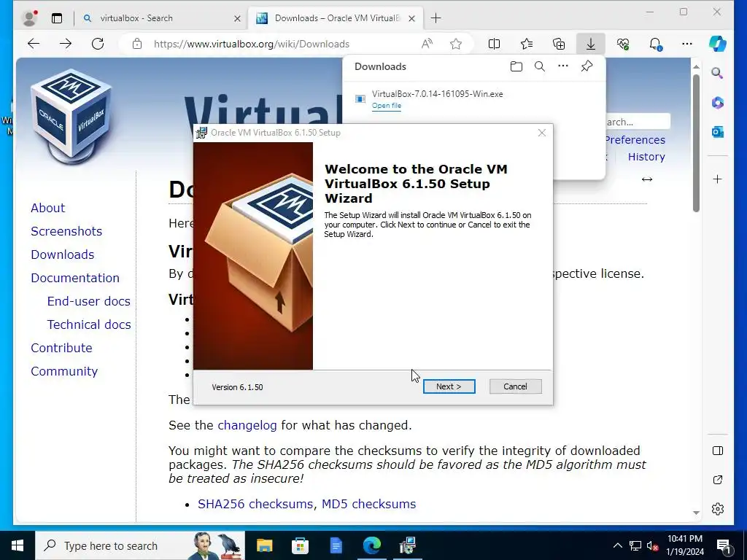The height and width of the screenshot is (560, 747).
Task: Open Collections icon
Action: pyautogui.click(x=558, y=44)
